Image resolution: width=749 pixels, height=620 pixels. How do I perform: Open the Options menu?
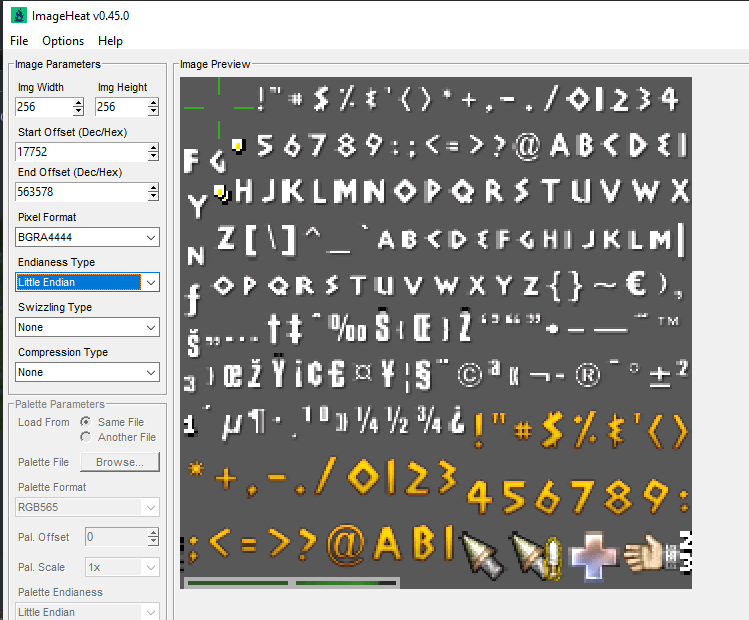coord(63,41)
